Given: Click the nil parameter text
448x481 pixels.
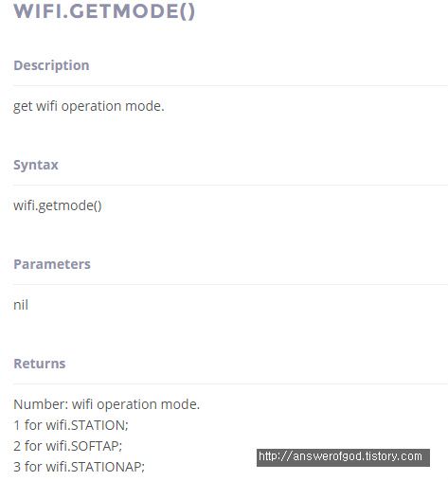Looking at the screenshot, I should pos(21,305).
